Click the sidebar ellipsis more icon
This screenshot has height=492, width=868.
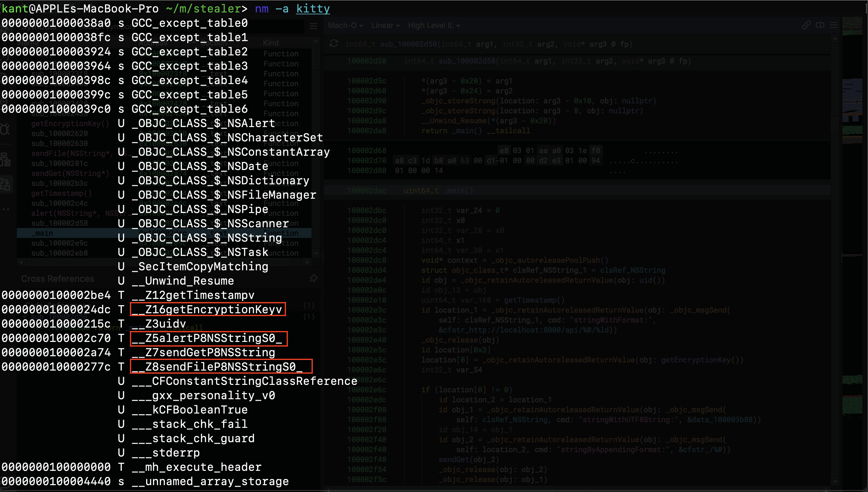point(5,209)
